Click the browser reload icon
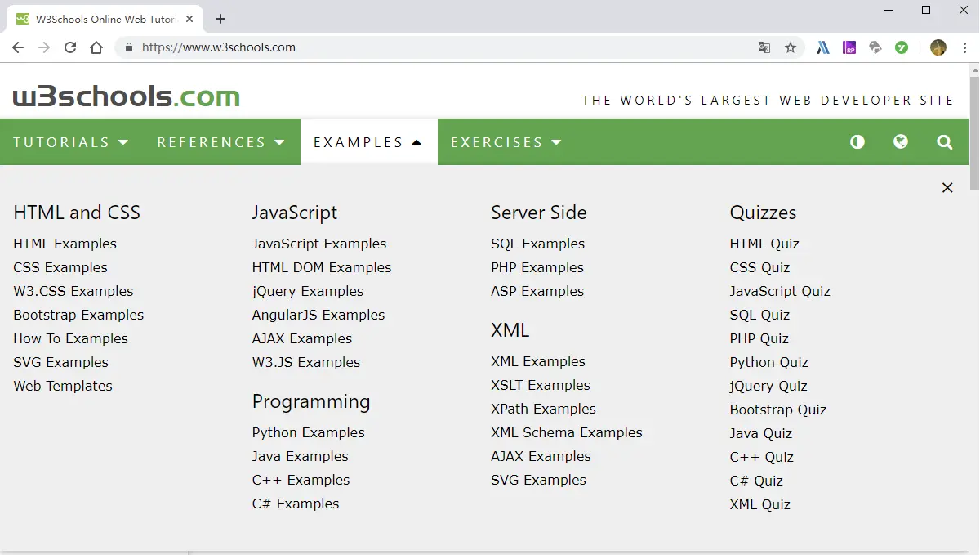This screenshot has width=980, height=555. (x=70, y=47)
